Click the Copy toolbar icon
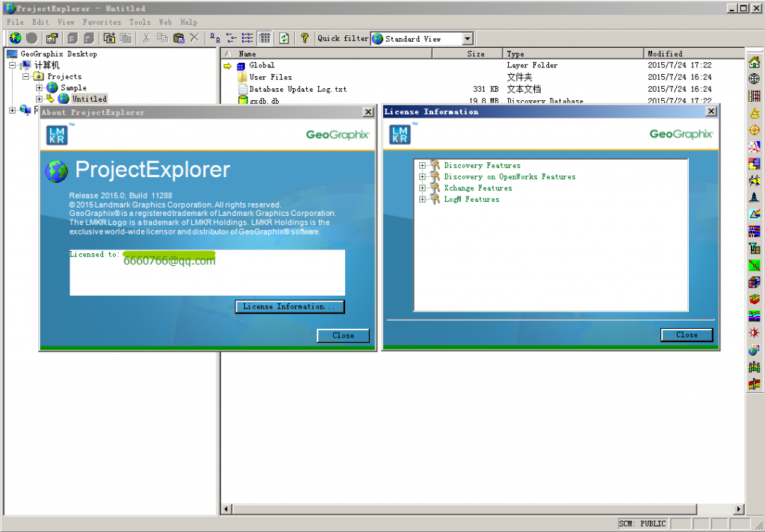This screenshot has height=532, width=765. pyautogui.click(x=162, y=38)
